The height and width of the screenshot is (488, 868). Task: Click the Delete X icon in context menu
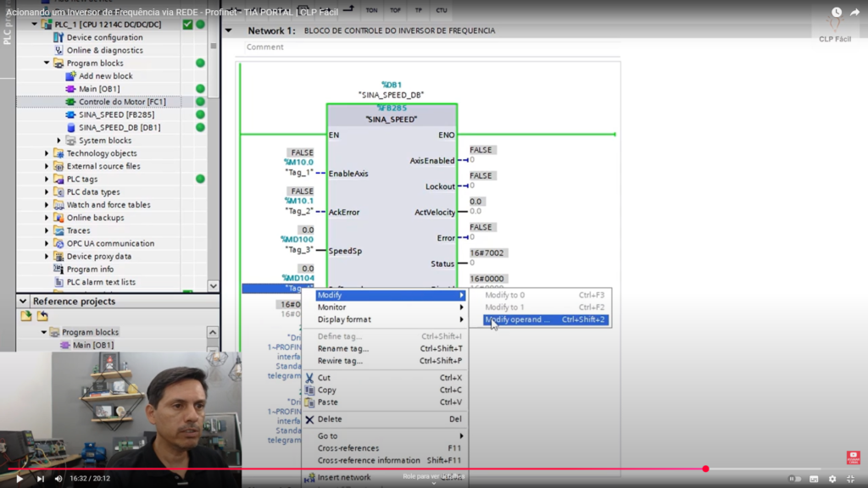[x=309, y=419]
